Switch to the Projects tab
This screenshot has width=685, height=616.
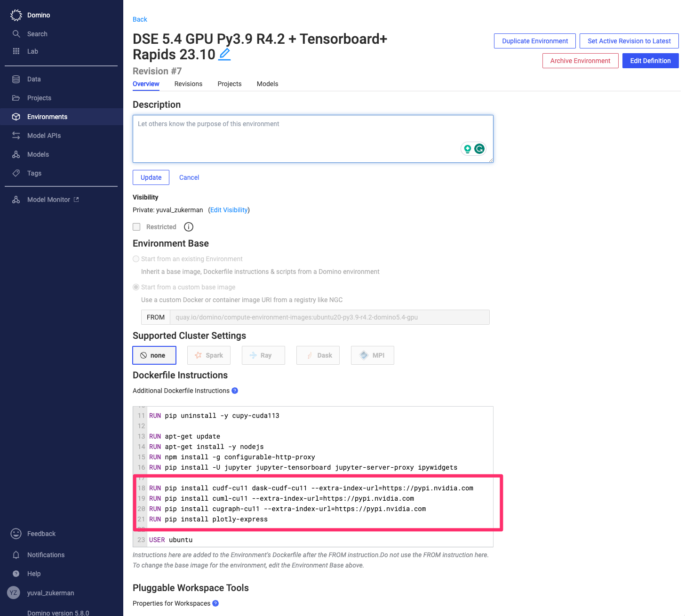pos(230,84)
